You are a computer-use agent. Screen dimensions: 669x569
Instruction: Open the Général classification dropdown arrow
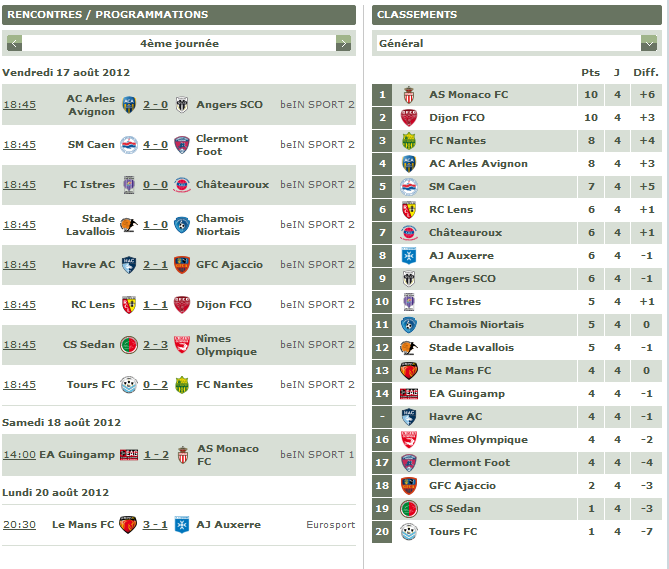(x=649, y=43)
